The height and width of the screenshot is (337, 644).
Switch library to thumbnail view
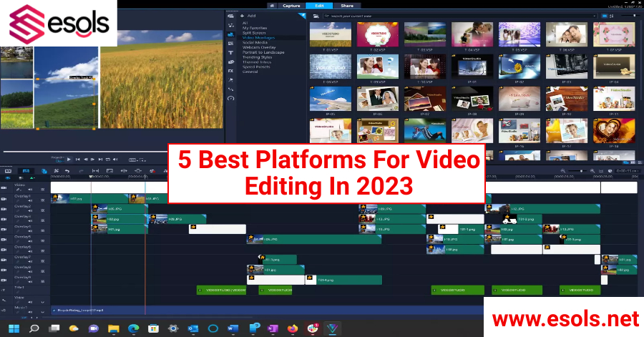604,16
